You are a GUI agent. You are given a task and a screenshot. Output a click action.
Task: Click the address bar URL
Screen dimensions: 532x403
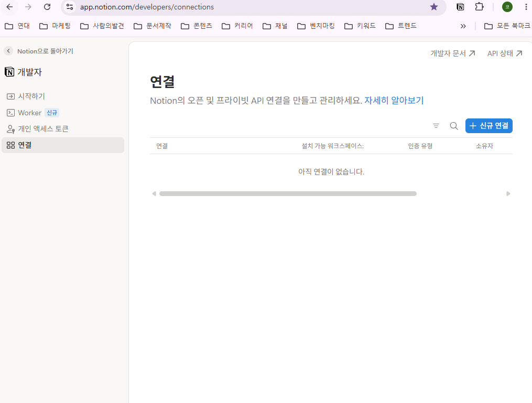tap(147, 7)
